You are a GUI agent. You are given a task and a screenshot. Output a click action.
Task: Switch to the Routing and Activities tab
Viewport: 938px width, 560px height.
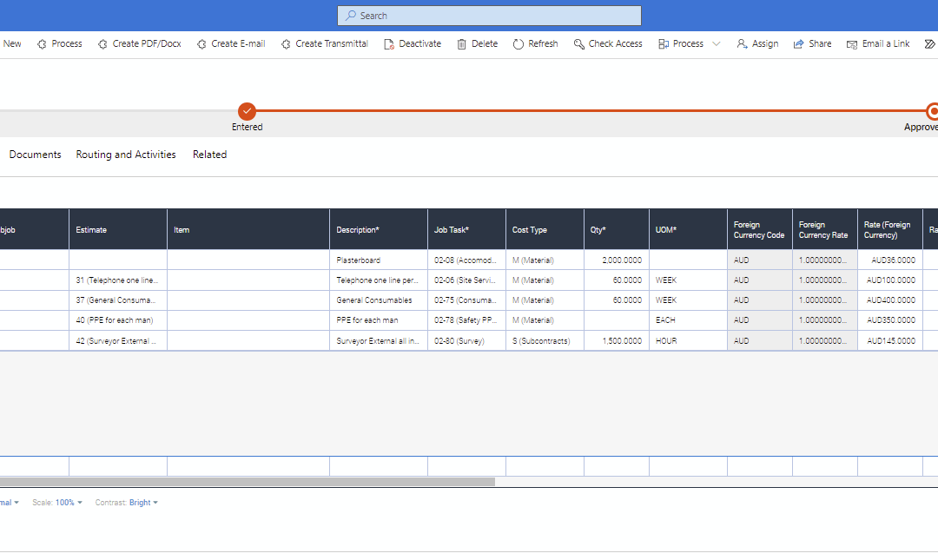tap(125, 154)
